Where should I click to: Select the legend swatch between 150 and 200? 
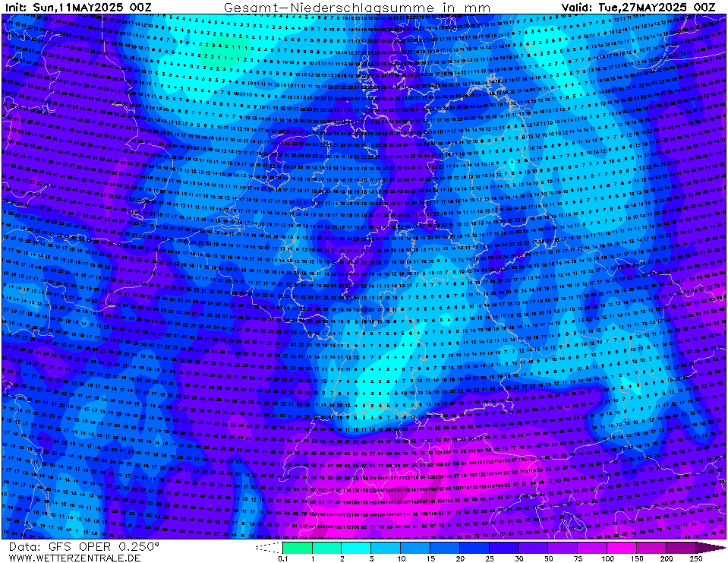coord(651,548)
